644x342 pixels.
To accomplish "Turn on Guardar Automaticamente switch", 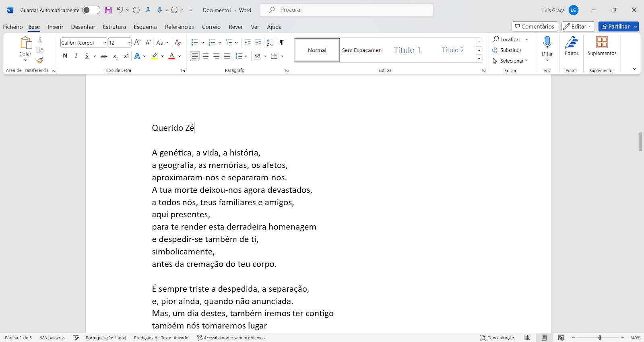I will tap(91, 10).
